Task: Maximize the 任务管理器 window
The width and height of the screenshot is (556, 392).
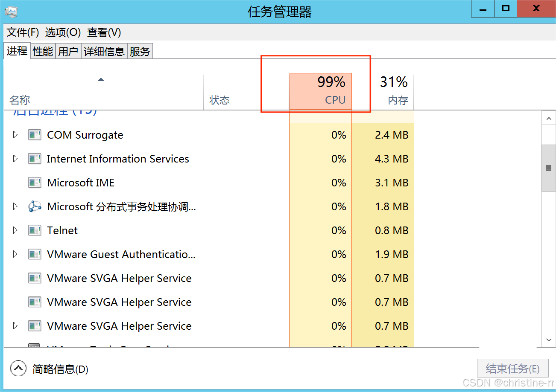Action: tap(506, 9)
